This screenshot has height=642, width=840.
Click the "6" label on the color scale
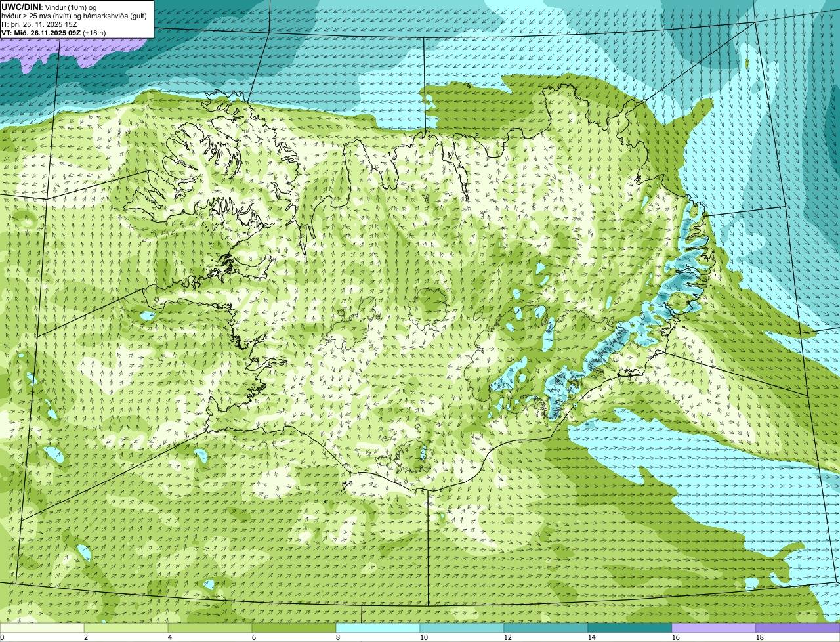pyautogui.click(x=254, y=637)
